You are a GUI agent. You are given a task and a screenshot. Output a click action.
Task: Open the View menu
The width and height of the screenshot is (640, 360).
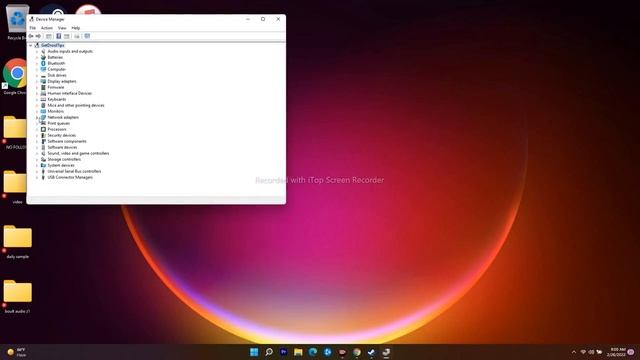coord(62,28)
